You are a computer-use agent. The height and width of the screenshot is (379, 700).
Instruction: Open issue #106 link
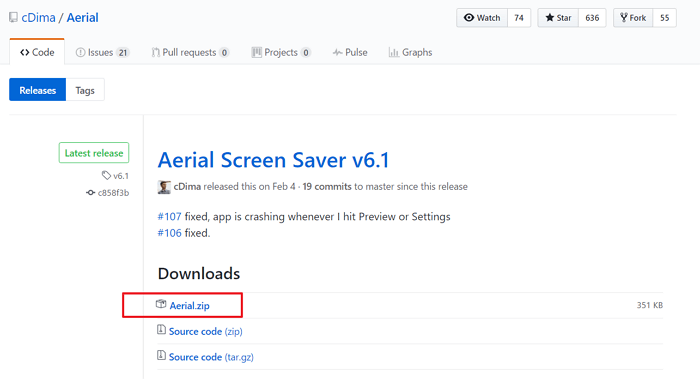(x=170, y=233)
